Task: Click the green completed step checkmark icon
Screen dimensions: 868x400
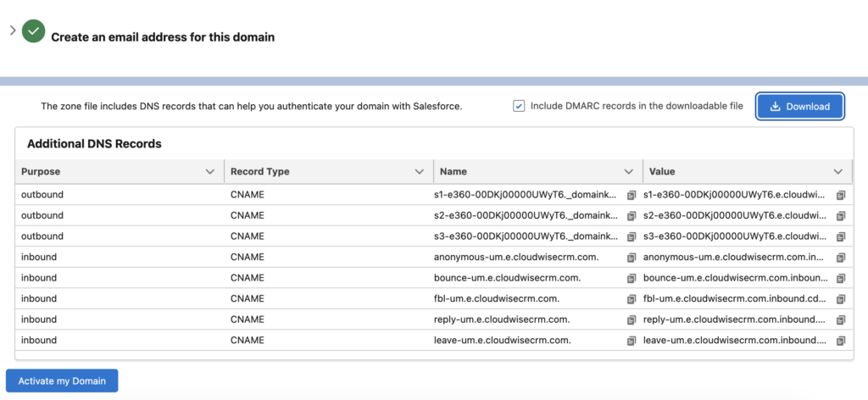Action: point(33,31)
